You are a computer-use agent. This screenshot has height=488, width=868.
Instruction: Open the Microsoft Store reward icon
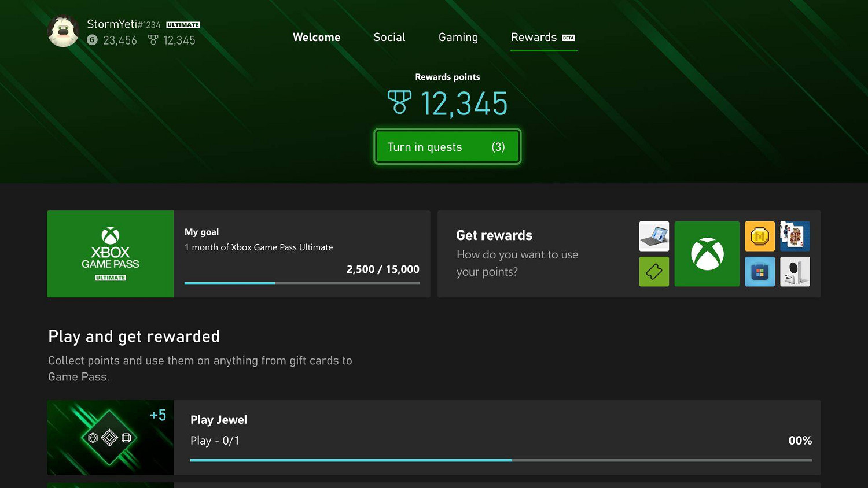coord(759,271)
